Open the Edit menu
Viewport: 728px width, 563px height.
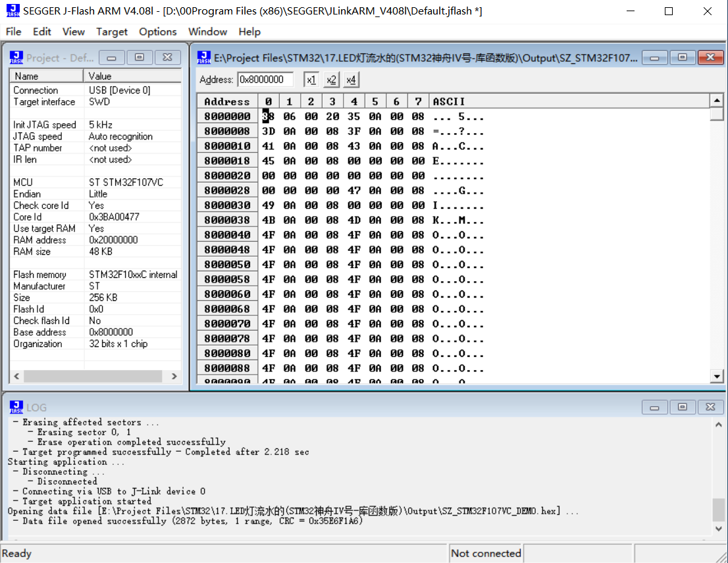41,32
